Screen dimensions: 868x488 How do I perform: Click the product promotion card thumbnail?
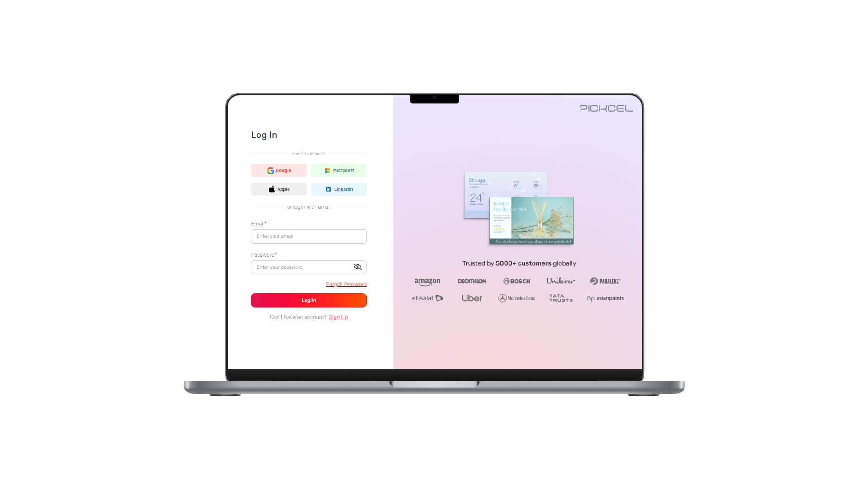point(530,221)
